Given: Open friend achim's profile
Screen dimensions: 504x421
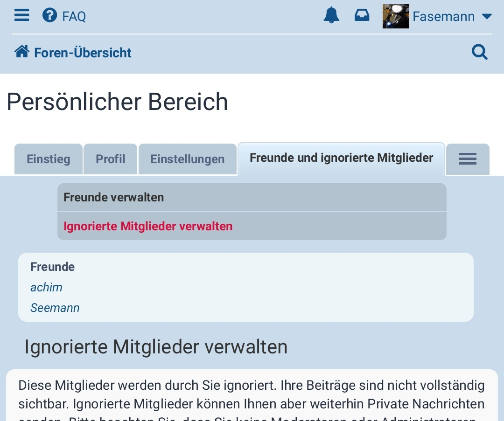Looking at the screenshot, I should [x=46, y=287].
